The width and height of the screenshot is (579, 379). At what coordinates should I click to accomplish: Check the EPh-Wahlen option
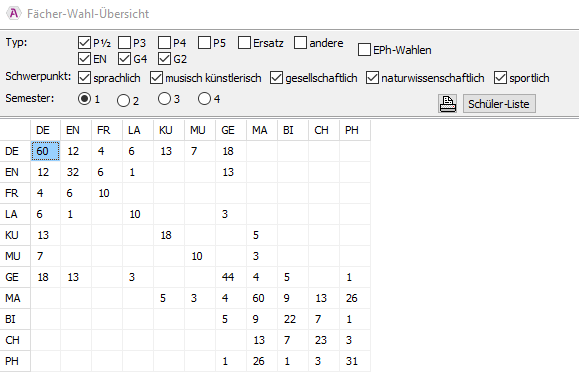pyautogui.click(x=364, y=50)
